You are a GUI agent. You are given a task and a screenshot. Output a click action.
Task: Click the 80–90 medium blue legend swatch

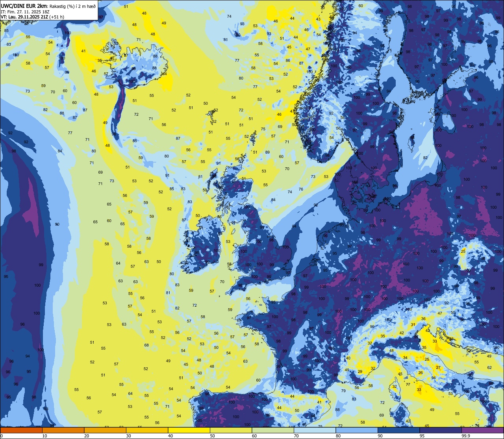pos(357,430)
